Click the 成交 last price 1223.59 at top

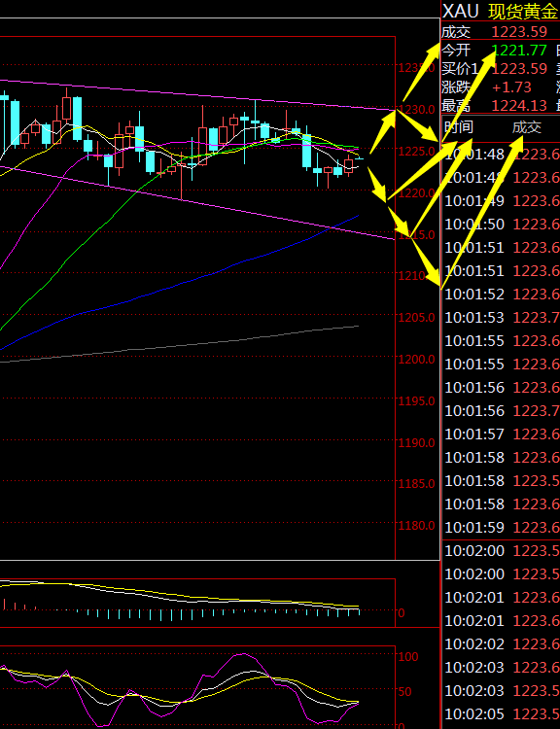(519, 32)
